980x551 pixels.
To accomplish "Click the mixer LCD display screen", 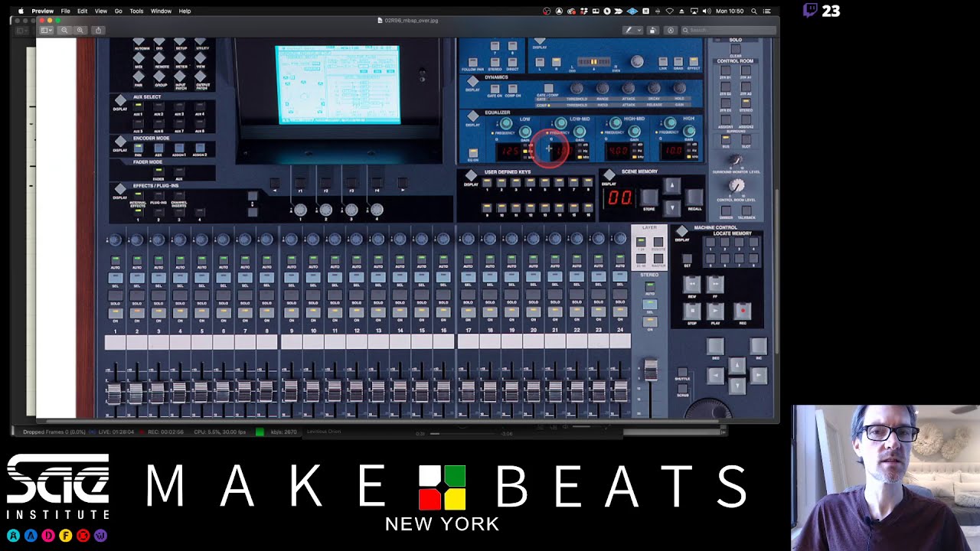I will click(338, 84).
